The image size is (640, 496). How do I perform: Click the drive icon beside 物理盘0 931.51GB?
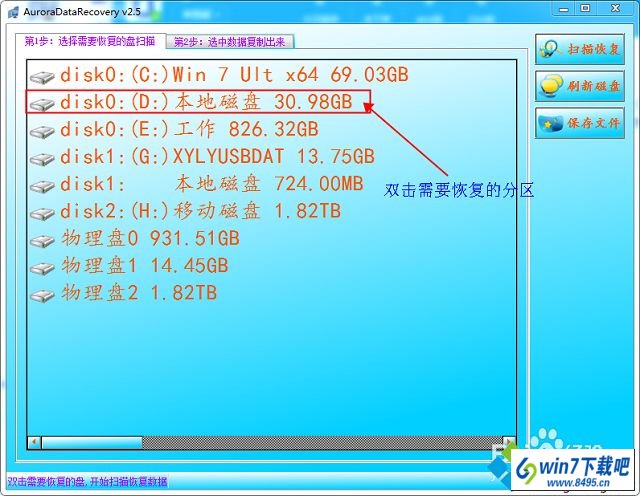42,241
